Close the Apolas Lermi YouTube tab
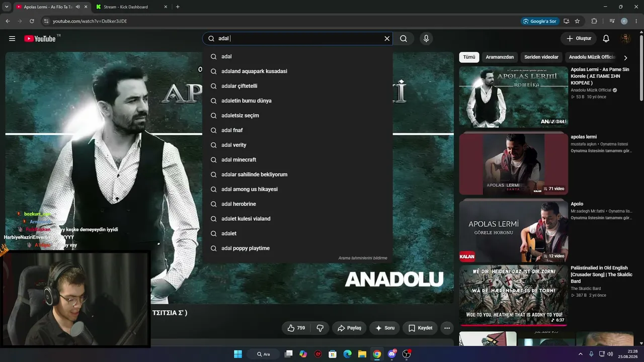 pyautogui.click(x=86, y=7)
